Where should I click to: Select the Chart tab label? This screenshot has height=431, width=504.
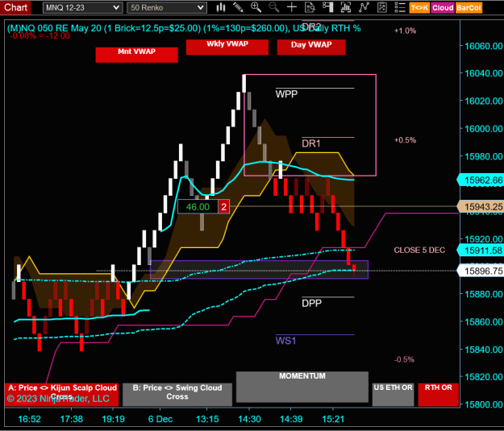point(15,7)
